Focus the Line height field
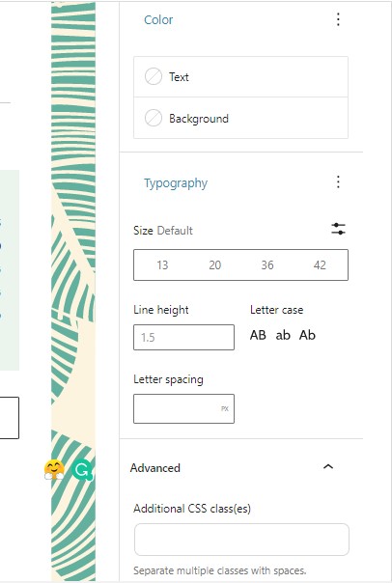The image size is (392, 583). tap(183, 337)
